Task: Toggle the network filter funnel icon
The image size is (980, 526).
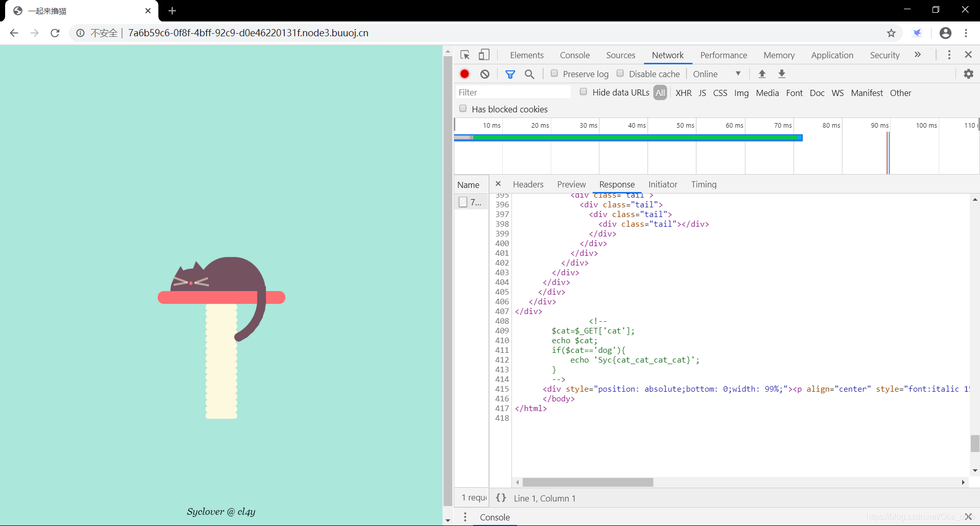Action: click(510, 74)
